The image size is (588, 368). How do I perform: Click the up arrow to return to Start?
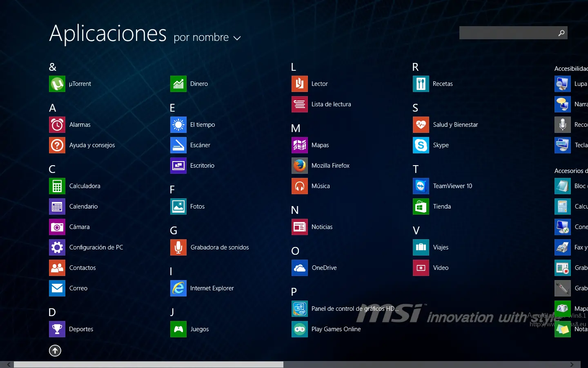pos(55,350)
